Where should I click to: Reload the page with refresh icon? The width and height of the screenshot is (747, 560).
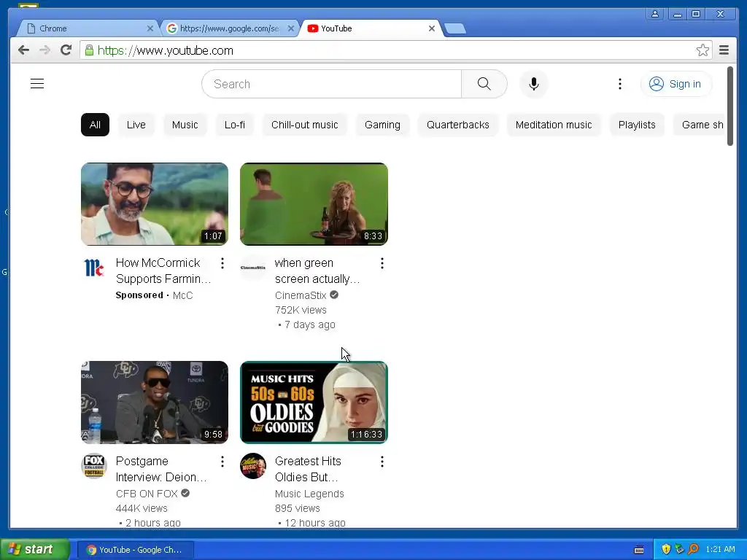point(66,50)
